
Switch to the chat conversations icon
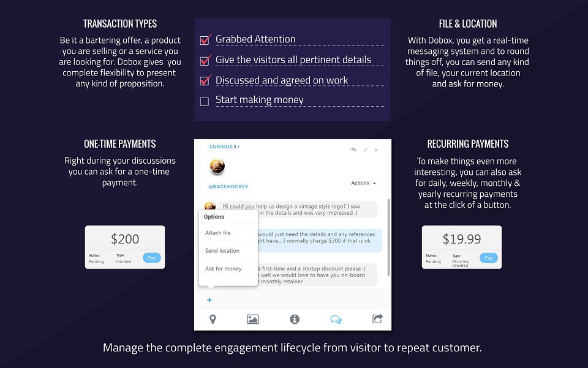point(336,319)
